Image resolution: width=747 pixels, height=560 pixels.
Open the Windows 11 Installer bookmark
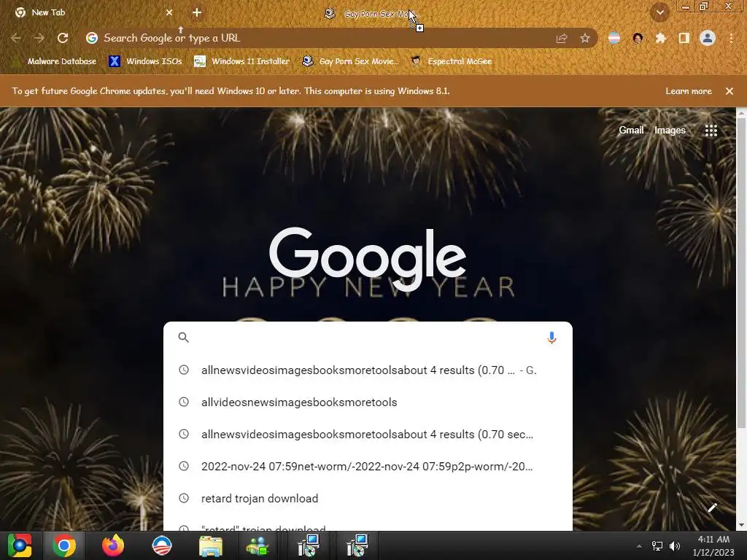tap(242, 61)
